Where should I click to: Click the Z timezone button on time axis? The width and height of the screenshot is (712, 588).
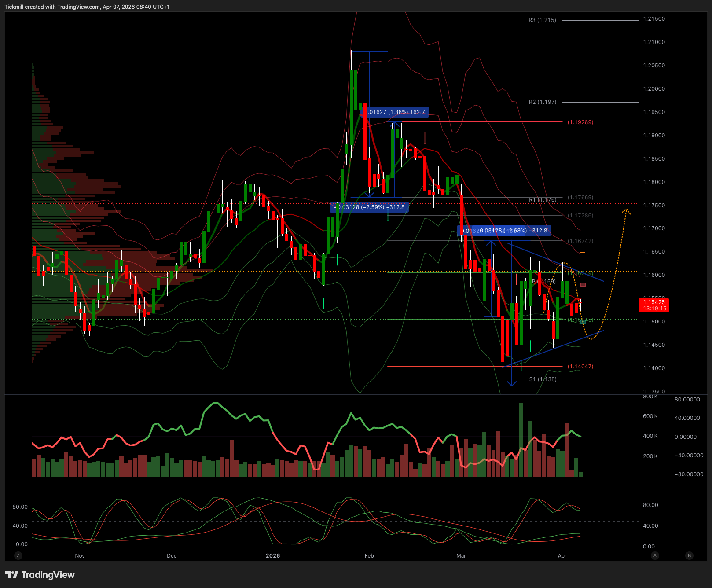[x=18, y=555]
